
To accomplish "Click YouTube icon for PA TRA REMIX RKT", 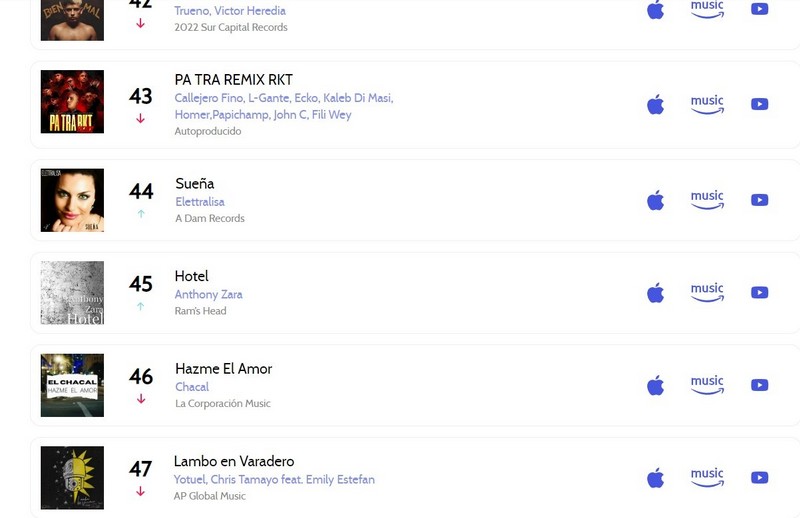I will point(760,104).
